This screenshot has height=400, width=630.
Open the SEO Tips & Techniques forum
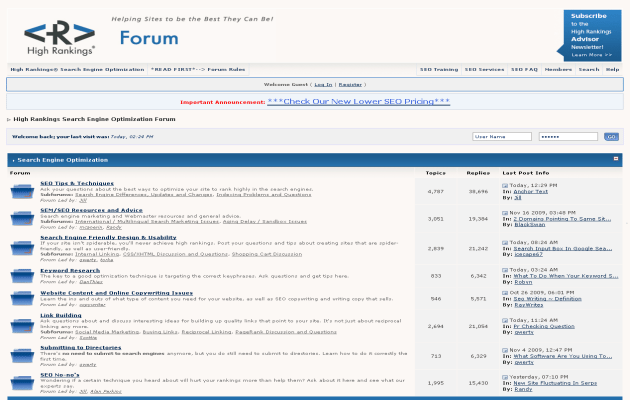[77, 183]
